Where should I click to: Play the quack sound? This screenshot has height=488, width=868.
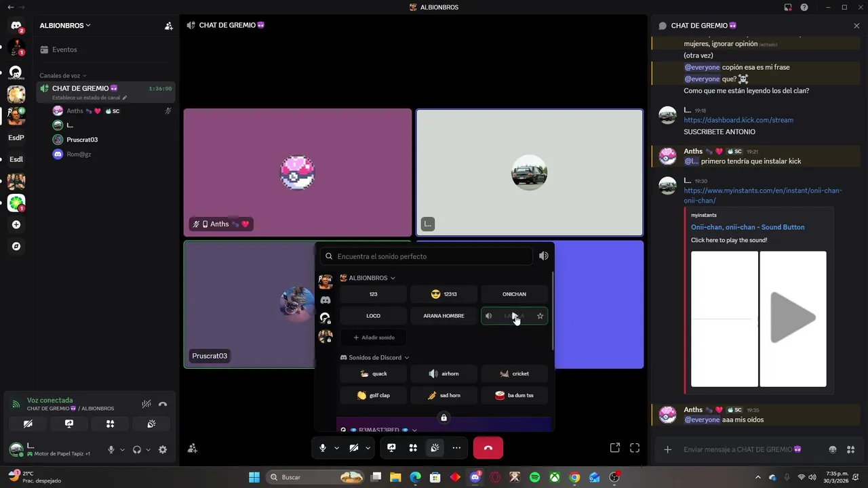click(x=373, y=373)
